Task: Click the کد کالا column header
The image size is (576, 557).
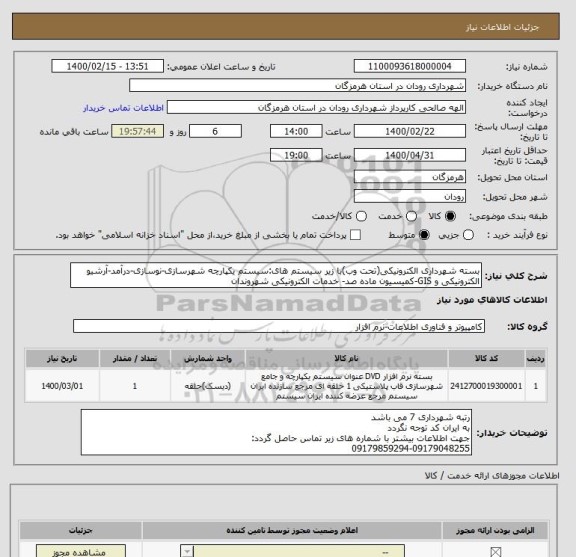Action: [486, 358]
